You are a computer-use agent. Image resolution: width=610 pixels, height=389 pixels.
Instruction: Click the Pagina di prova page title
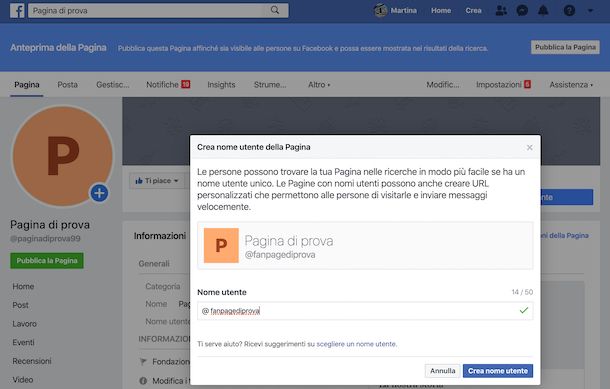[50, 225]
